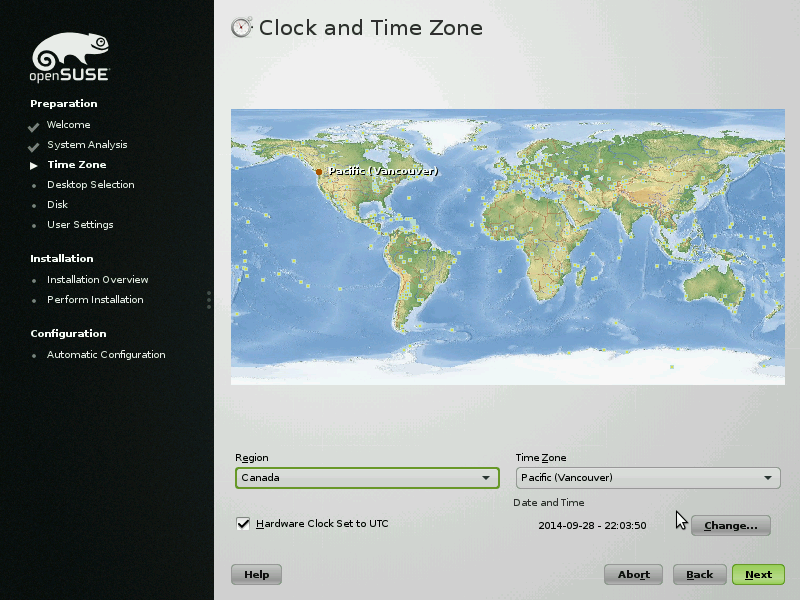Viewport: 800px width, 600px height.
Task: Click the System Analysis checkmark icon
Action: pyautogui.click(x=34, y=146)
